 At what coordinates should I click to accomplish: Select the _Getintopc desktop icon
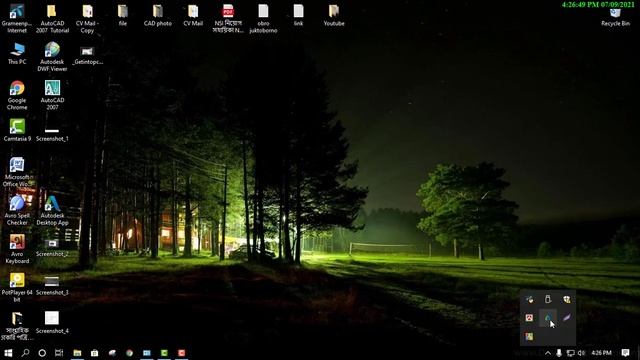(87, 56)
